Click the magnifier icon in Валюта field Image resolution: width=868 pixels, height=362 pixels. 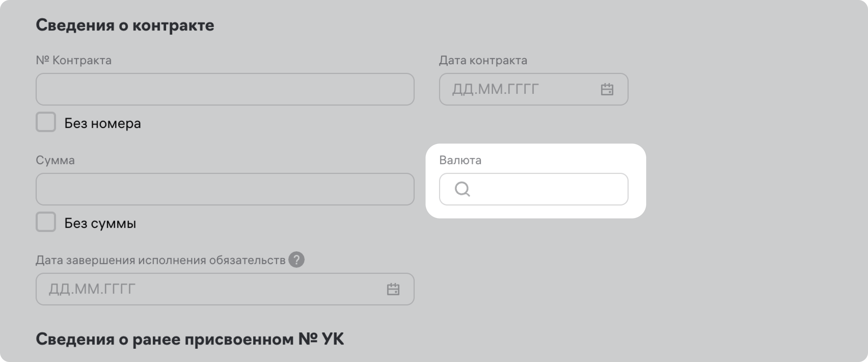(462, 189)
